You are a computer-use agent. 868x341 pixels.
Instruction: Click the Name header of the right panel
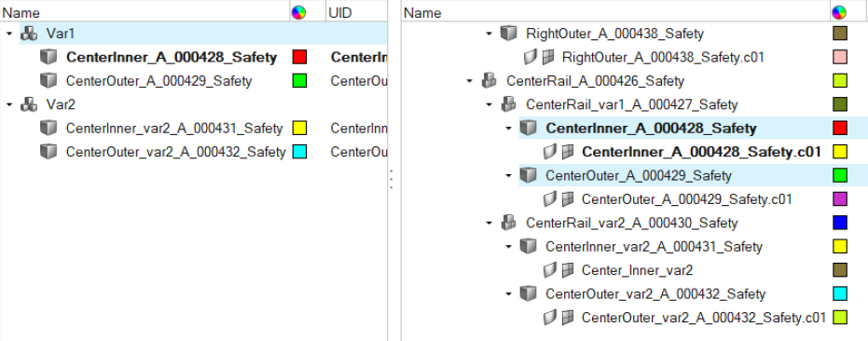click(423, 12)
